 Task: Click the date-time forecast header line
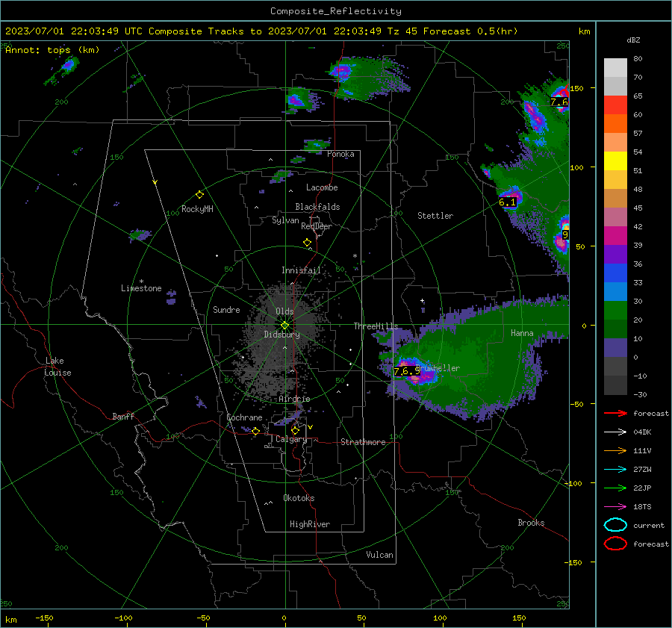click(261, 31)
